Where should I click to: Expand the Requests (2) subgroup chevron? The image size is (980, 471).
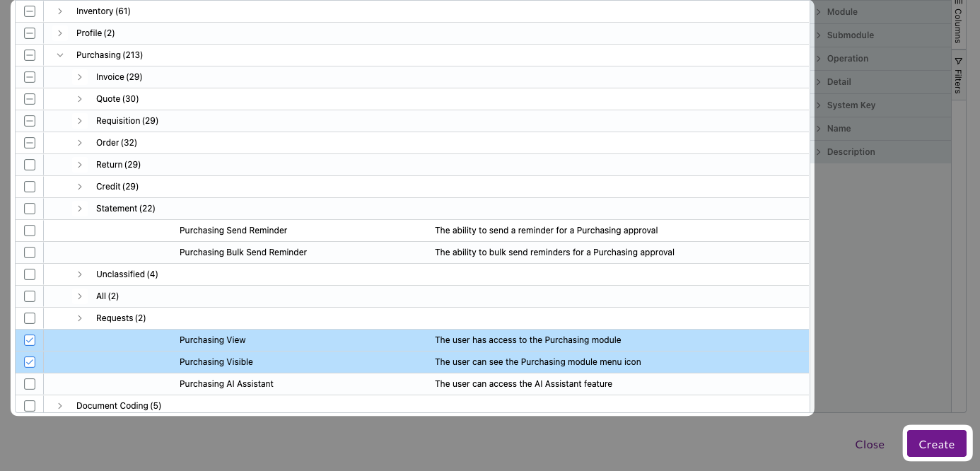(x=80, y=318)
